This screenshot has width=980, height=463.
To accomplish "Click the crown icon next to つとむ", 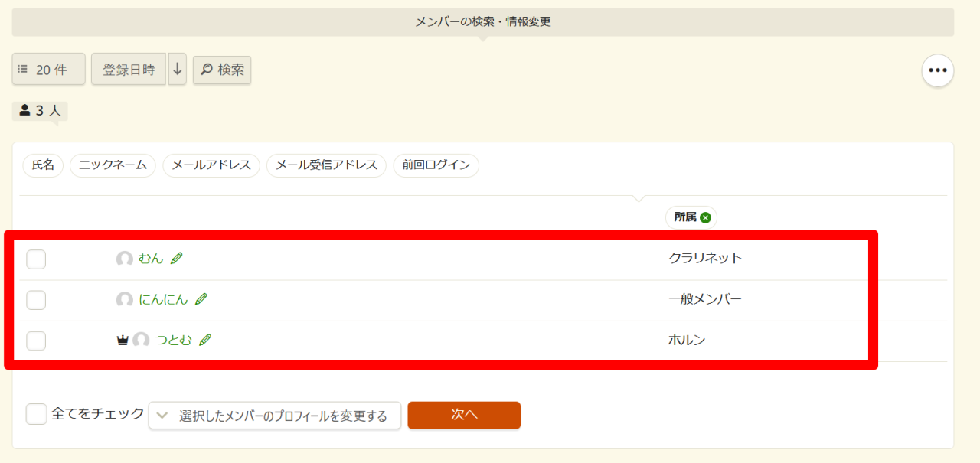I will click(x=122, y=341).
